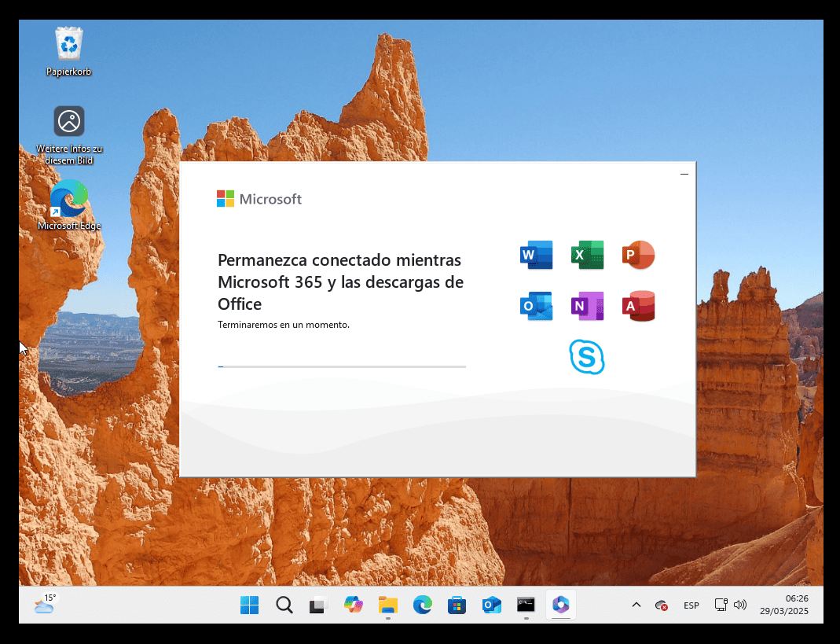Click the Outlook icon in the installer window
The height and width of the screenshot is (644, 840).
pos(536,306)
